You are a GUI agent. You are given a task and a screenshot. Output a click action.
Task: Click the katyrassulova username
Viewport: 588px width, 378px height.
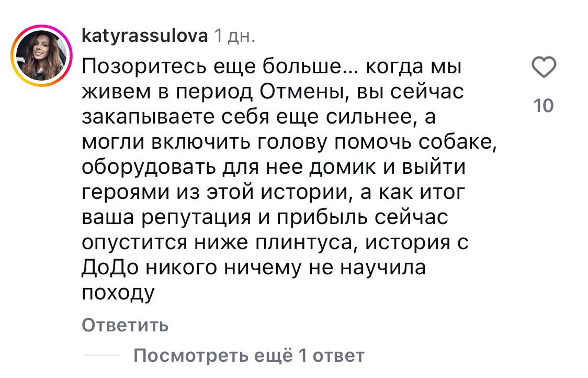click(145, 36)
